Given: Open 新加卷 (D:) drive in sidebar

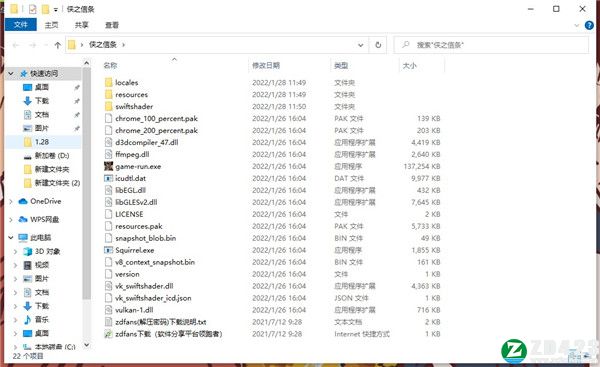Looking at the screenshot, I should point(52,155).
